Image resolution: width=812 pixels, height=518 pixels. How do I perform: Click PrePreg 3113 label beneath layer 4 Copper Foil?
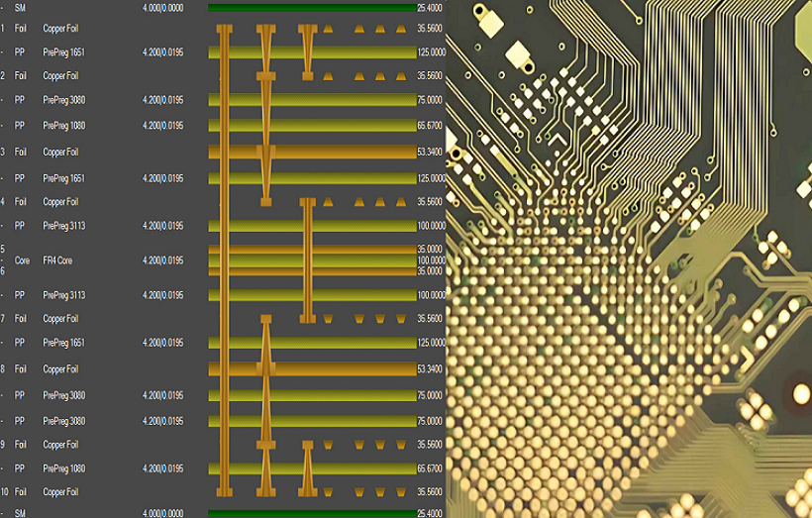[x=63, y=226]
